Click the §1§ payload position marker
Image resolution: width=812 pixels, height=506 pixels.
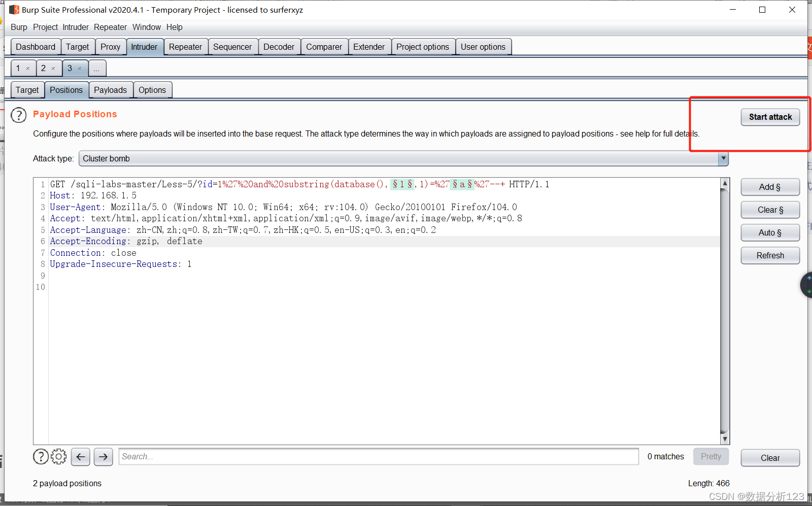(402, 184)
